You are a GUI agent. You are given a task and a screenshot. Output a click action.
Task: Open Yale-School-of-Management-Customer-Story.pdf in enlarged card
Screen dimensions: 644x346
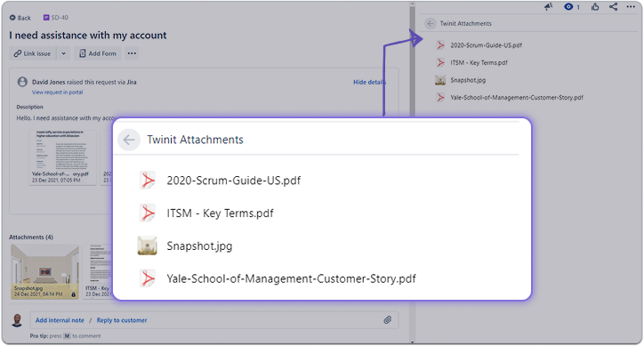(291, 278)
